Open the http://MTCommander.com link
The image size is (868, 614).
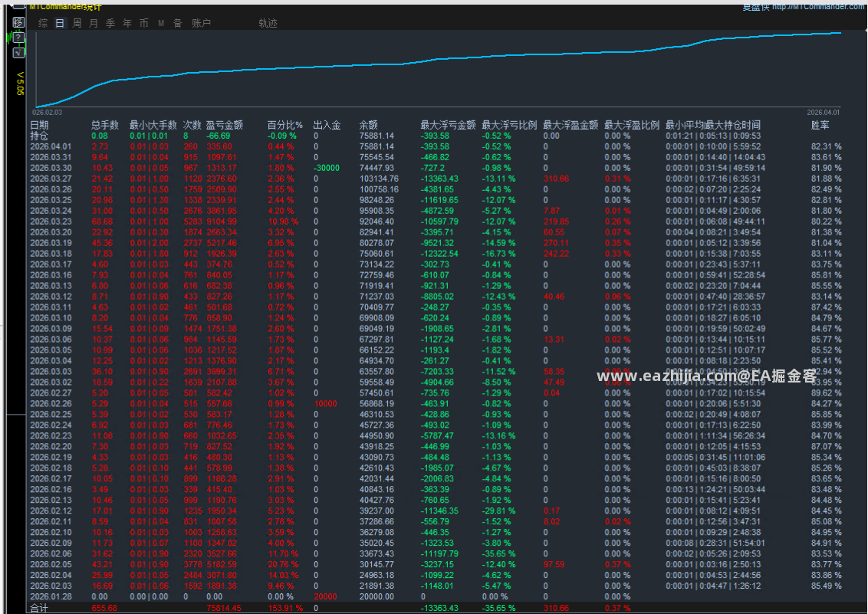(x=819, y=7)
